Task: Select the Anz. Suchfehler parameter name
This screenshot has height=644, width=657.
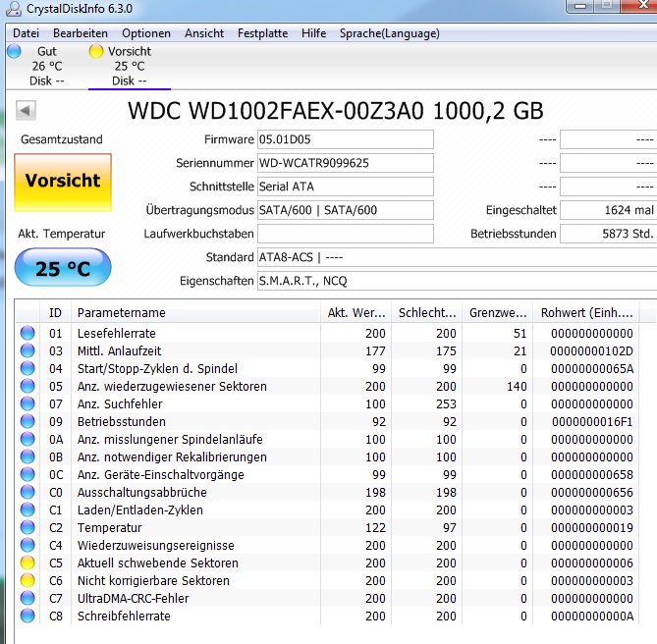Action: click(x=120, y=404)
